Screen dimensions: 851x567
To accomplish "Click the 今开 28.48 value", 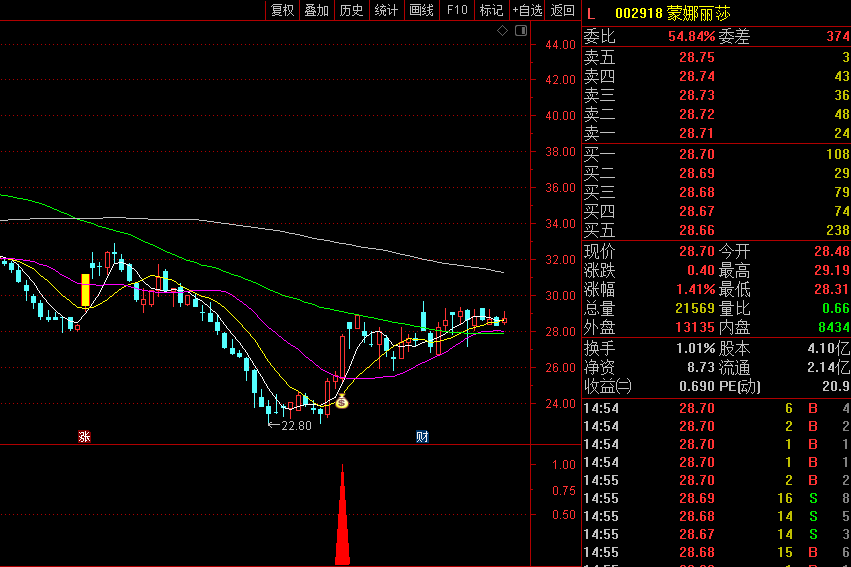I will pyautogui.click(x=832, y=252).
